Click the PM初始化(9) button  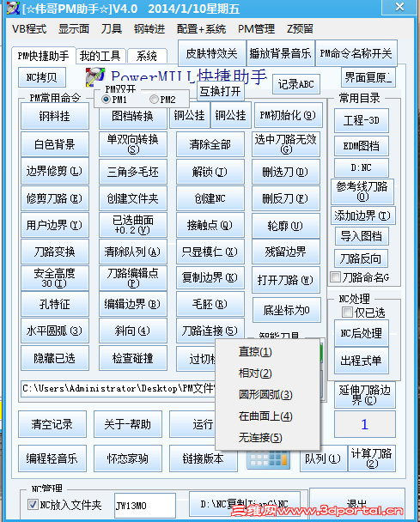click(289, 115)
